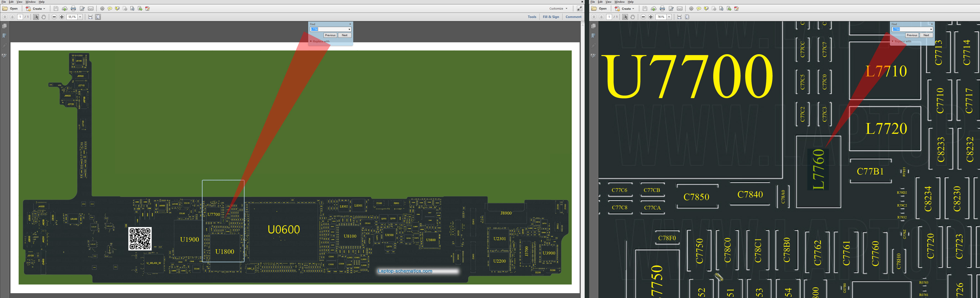Open the Find history dropdown in right window

coord(931,29)
